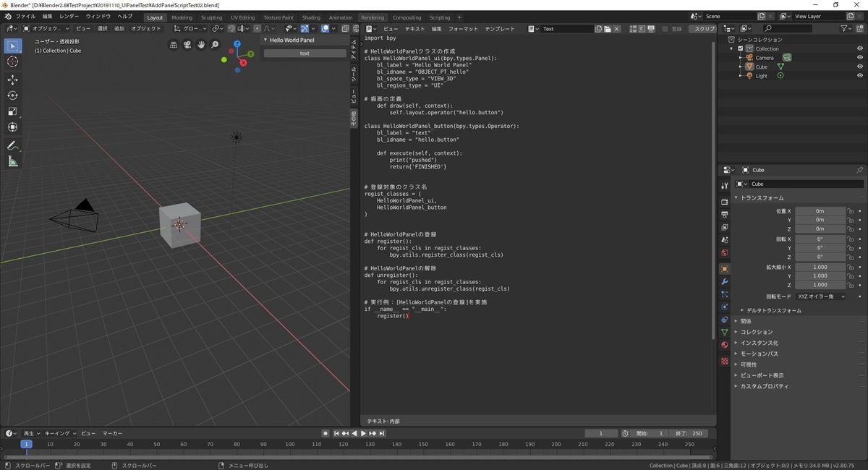Click the viewport camera view icon
This screenshot has width=868, height=470.
[x=187, y=45]
